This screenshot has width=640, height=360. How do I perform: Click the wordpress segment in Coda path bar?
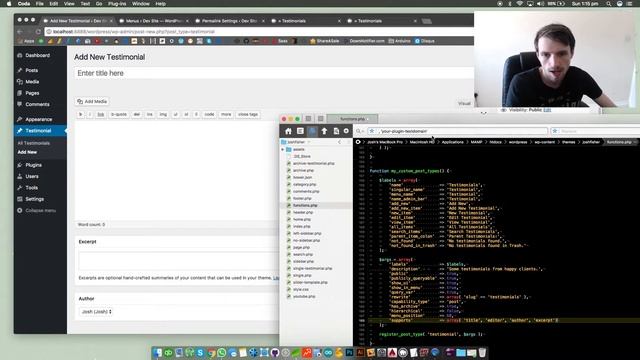tap(518, 142)
